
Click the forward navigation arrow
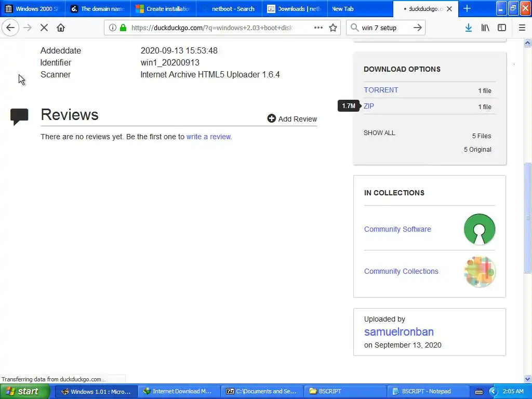28,28
